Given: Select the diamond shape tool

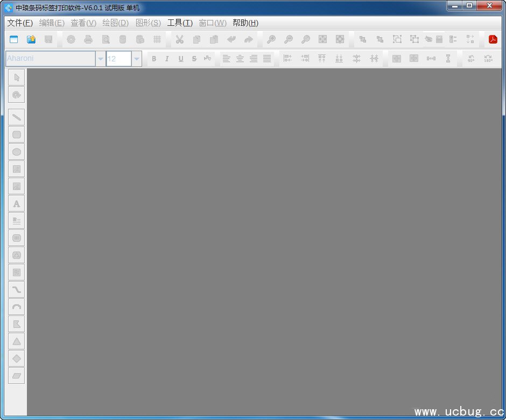Looking at the screenshot, I should [17, 359].
